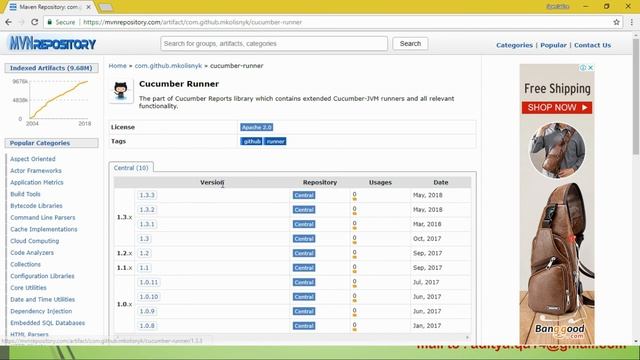
Task: Click usages count for version 1.3.3
Action: [354, 195]
